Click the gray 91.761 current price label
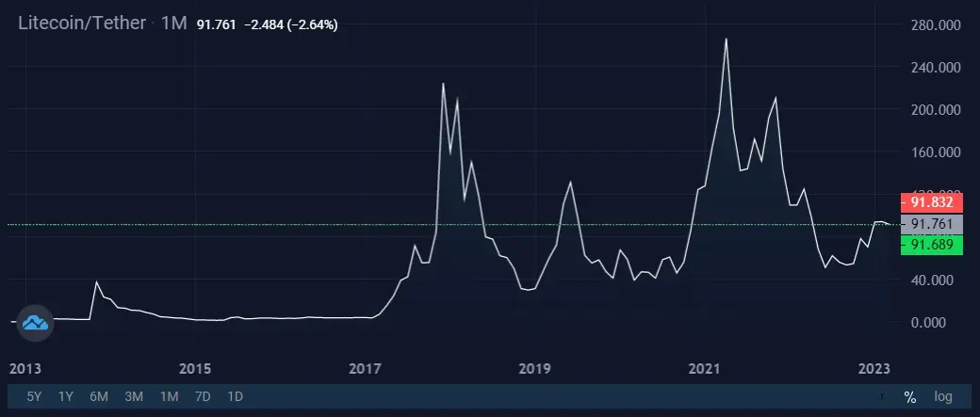This screenshot has width=980, height=417. pyautogui.click(x=932, y=224)
